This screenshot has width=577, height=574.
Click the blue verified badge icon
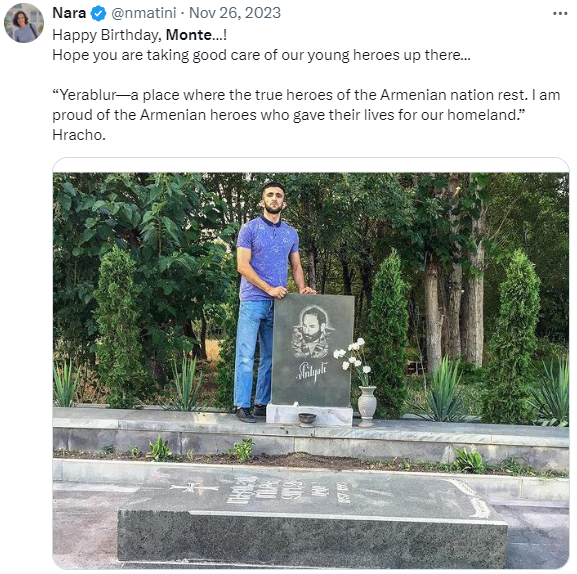click(98, 14)
